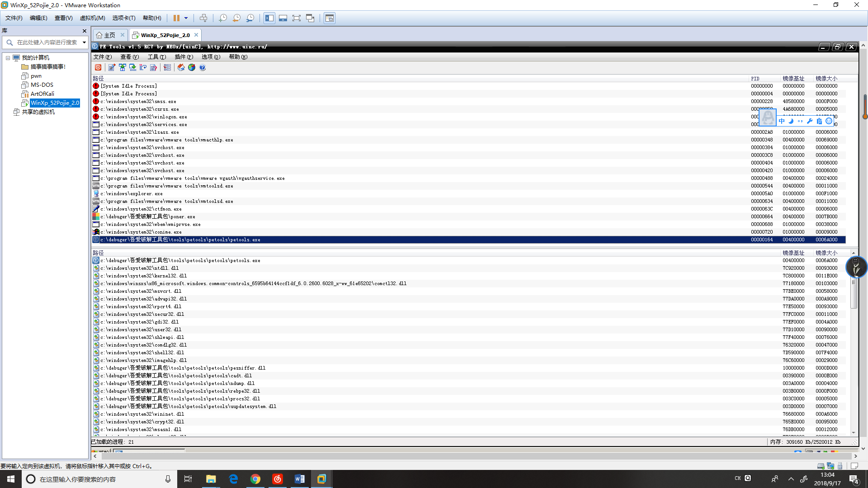Image resolution: width=868 pixels, height=488 pixels.
Task: Open the dropdown arrow next to pause button
Action: coord(186,18)
